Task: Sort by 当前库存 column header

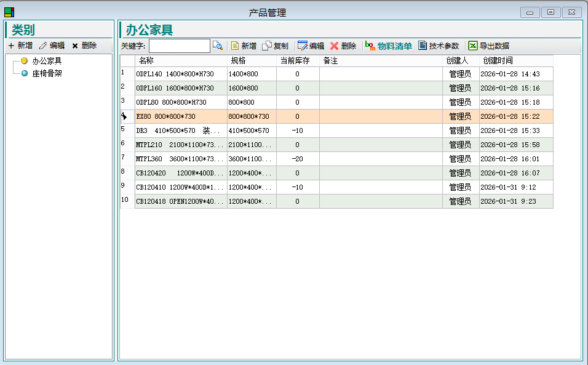Action: (x=295, y=60)
